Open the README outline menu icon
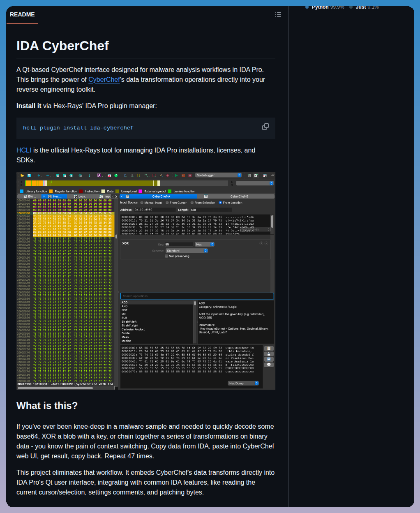420x513 pixels. (x=278, y=14)
